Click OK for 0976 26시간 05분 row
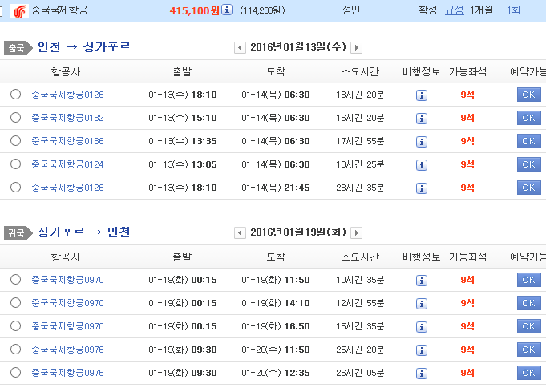The width and height of the screenshot is (546, 392). click(528, 373)
